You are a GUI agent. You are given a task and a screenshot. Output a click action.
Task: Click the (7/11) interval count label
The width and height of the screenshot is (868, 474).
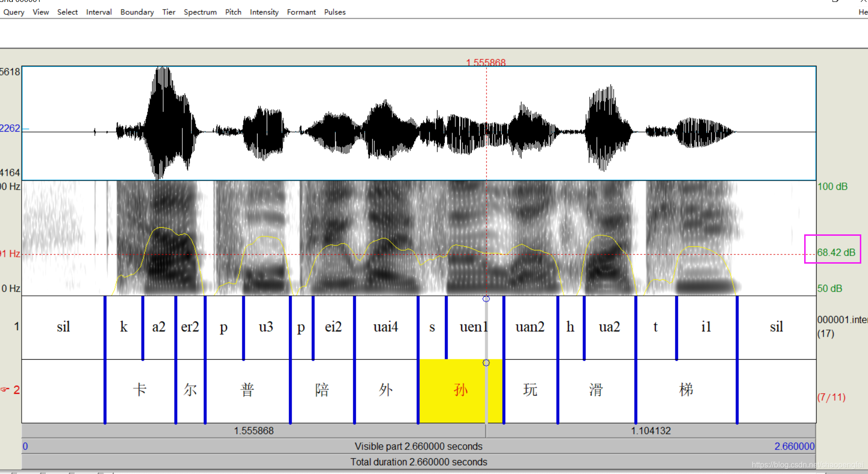[x=832, y=397]
